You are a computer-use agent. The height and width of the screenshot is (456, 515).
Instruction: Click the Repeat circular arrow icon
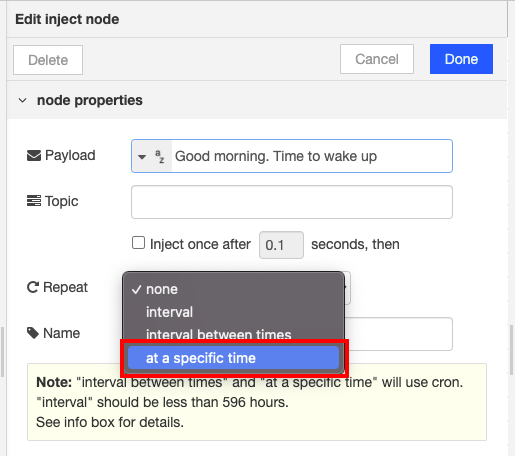(x=33, y=287)
